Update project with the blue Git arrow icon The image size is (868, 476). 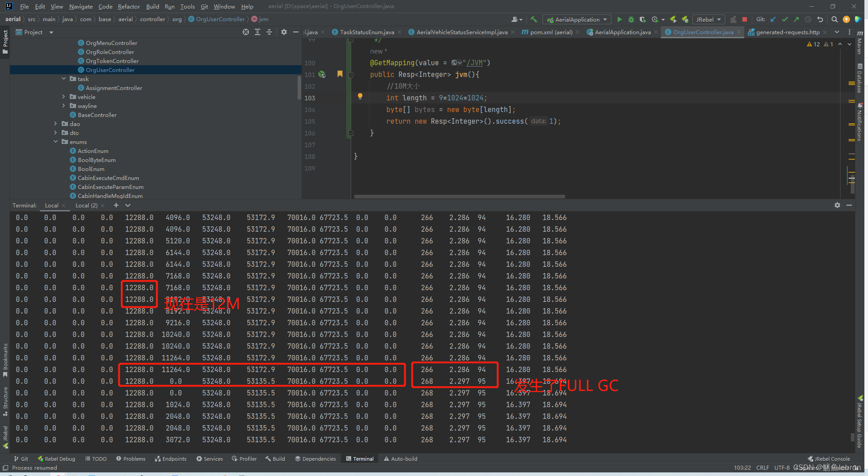tap(773, 19)
